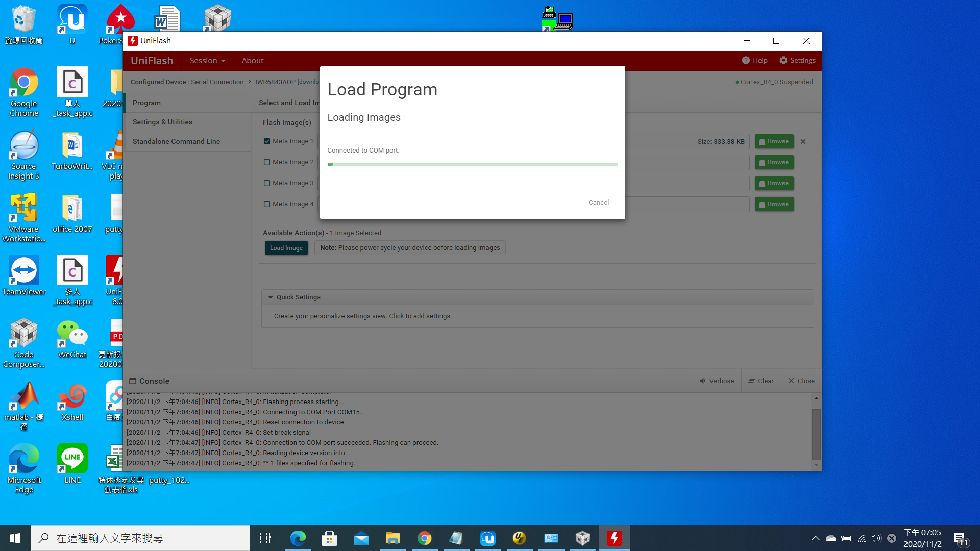Open the About menu item

coord(252,61)
